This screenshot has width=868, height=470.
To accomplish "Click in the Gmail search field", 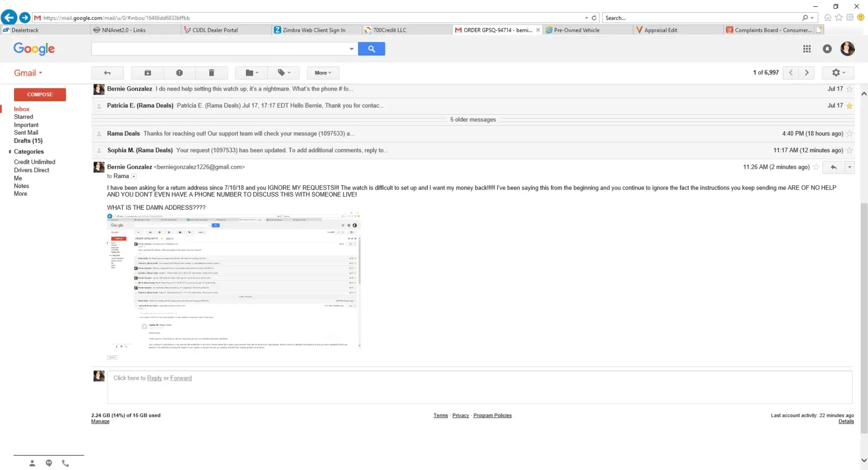I will point(220,49).
